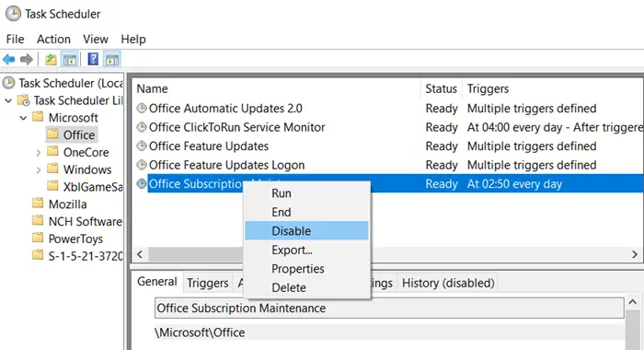Toggle the Show/Hide Action Pane icon

111,60
